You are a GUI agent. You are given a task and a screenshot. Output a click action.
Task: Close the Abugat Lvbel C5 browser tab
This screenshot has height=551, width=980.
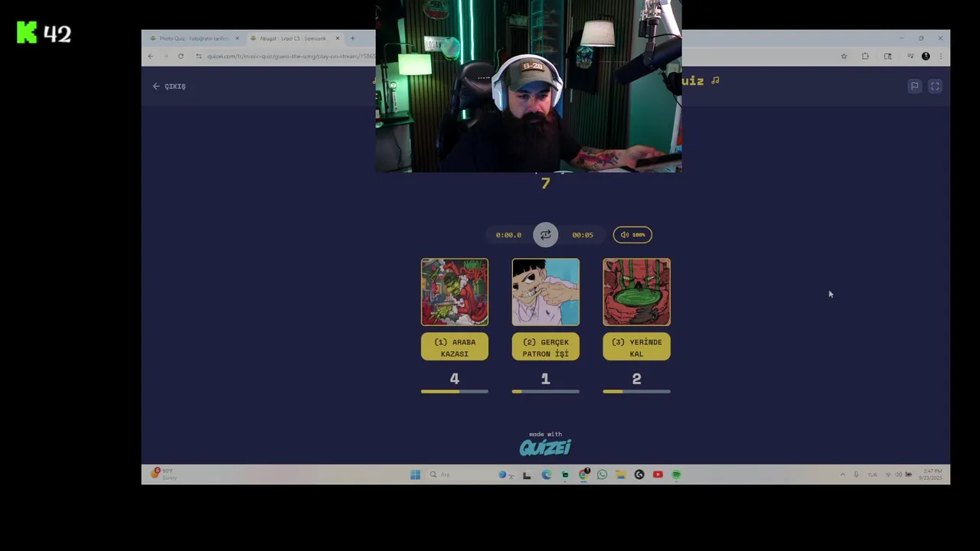[337, 38]
